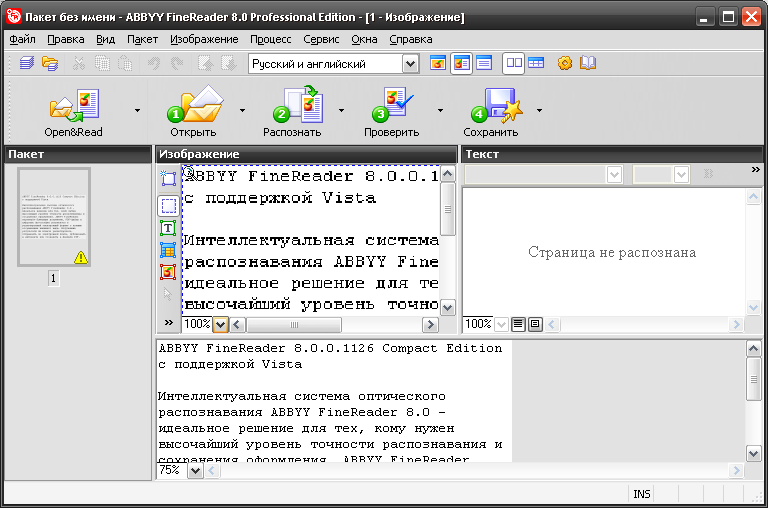
Task: Open the Открыть dropdown arrow
Action: click(242, 111)
